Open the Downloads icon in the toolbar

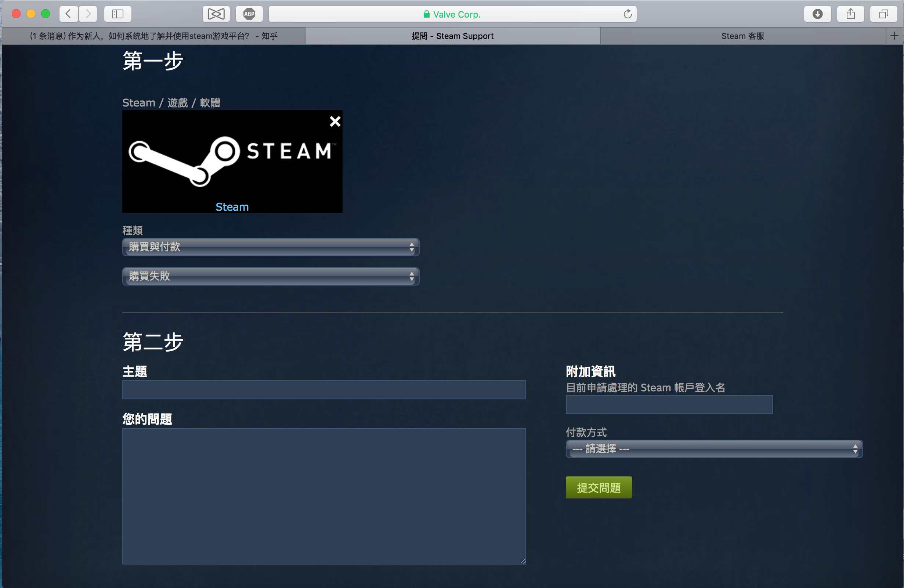tap(817, 14)
